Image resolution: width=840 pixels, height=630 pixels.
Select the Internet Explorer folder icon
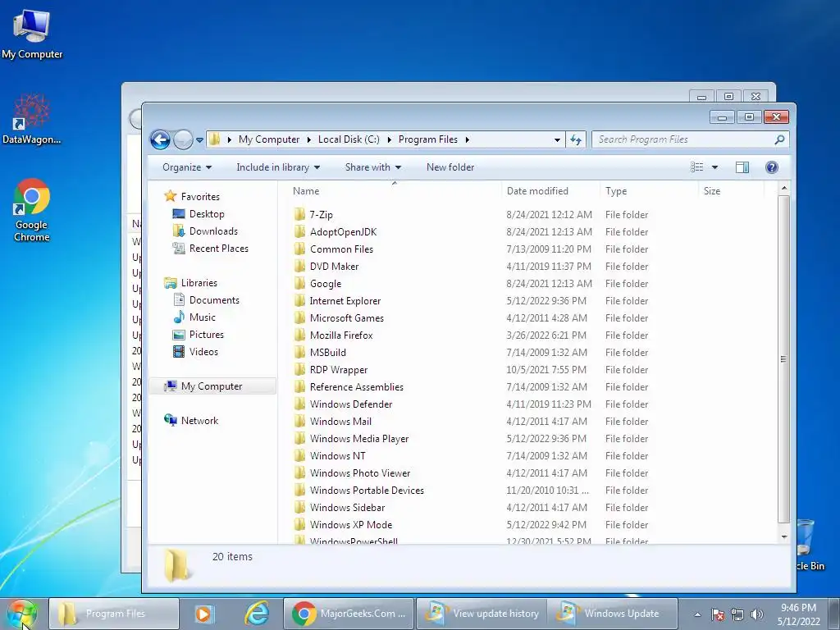coord(299,300)
